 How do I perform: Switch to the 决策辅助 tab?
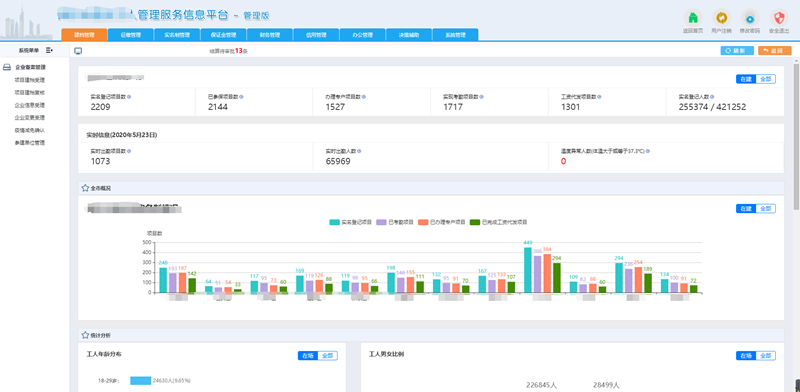[409, 35]
